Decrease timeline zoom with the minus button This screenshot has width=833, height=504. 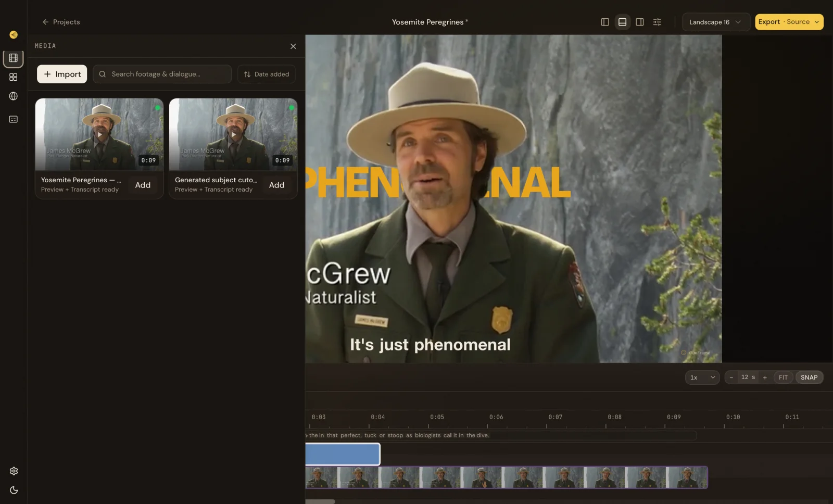point(731,377)
